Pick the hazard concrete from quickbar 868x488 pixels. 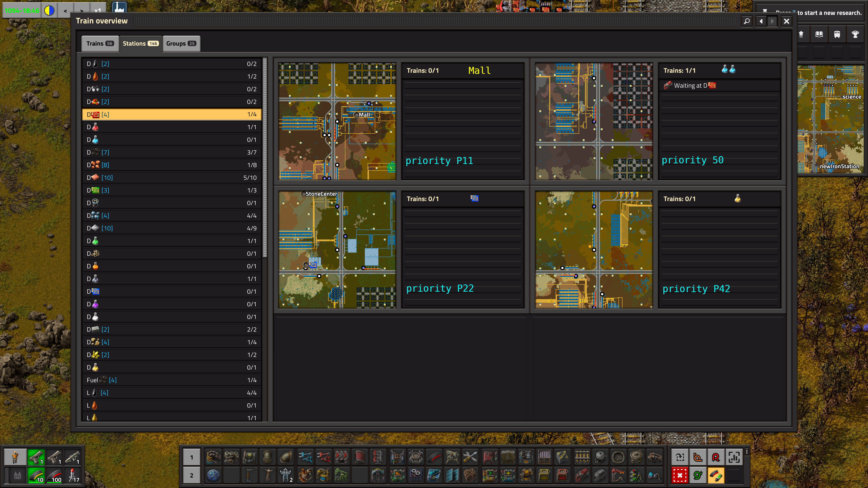pyautogui.click(x=562, y=457)
